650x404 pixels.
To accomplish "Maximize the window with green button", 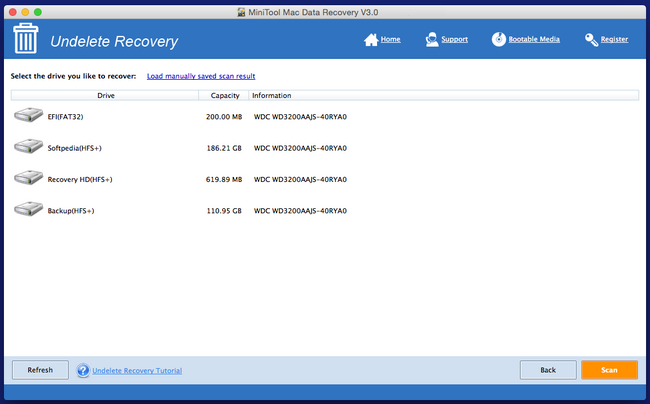I will [38, 12].
